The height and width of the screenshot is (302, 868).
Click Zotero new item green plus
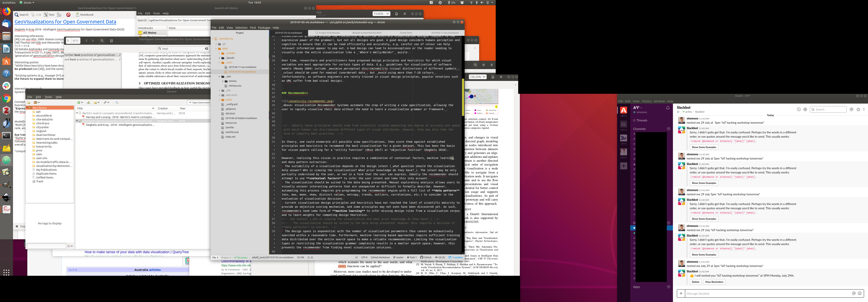pos(79,102)
